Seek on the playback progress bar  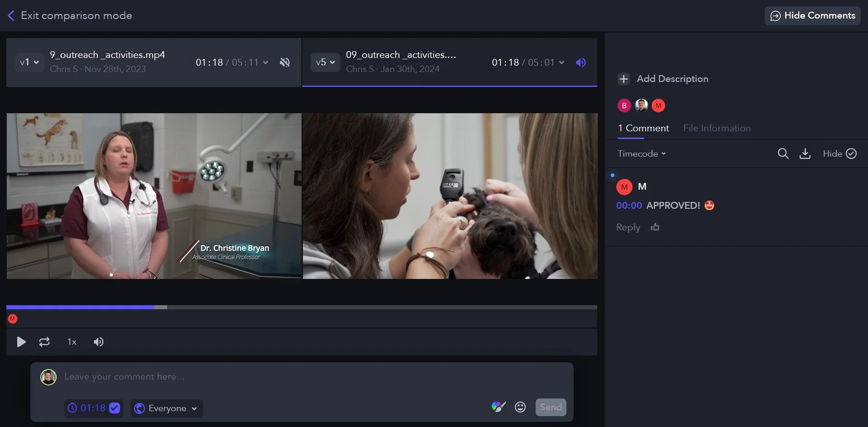point(302,307)
